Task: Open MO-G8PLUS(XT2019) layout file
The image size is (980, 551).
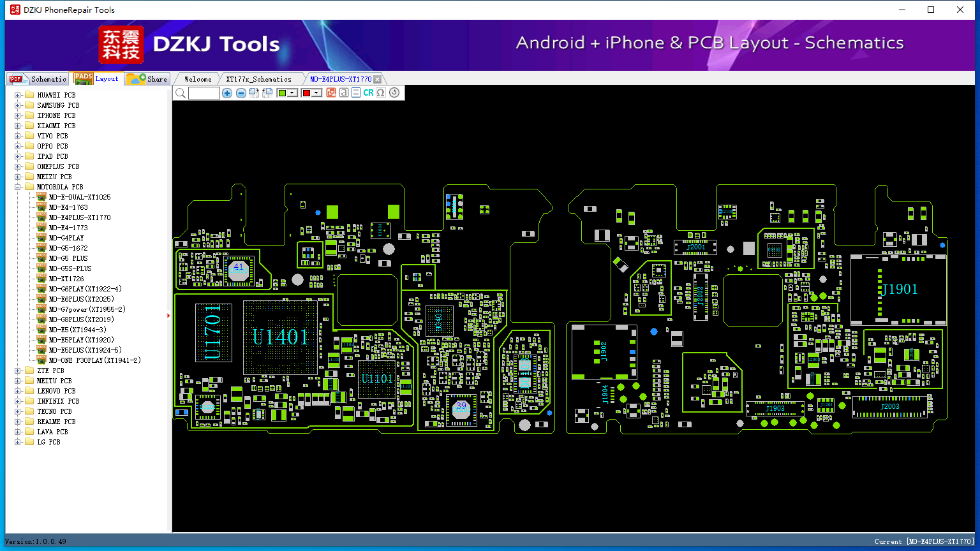Action: pyautogui.click(x=82, y=320)
